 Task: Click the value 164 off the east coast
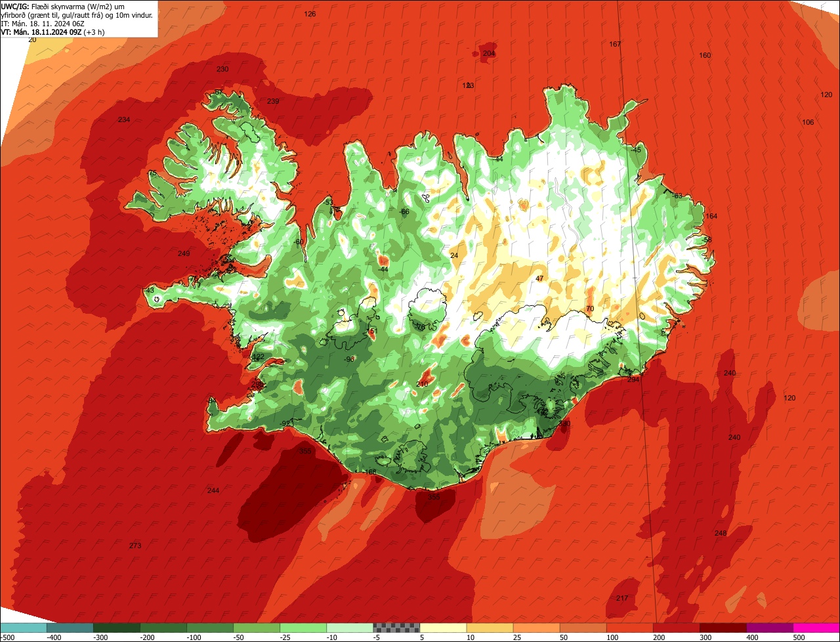pyautogui.click(x=711, y=216)
